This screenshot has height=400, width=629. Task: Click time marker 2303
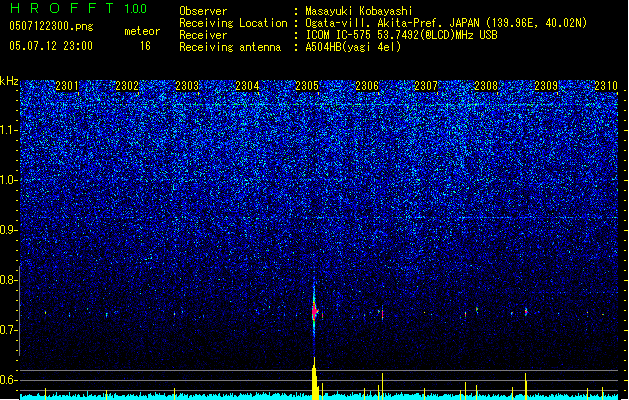[x=187, y=86]
